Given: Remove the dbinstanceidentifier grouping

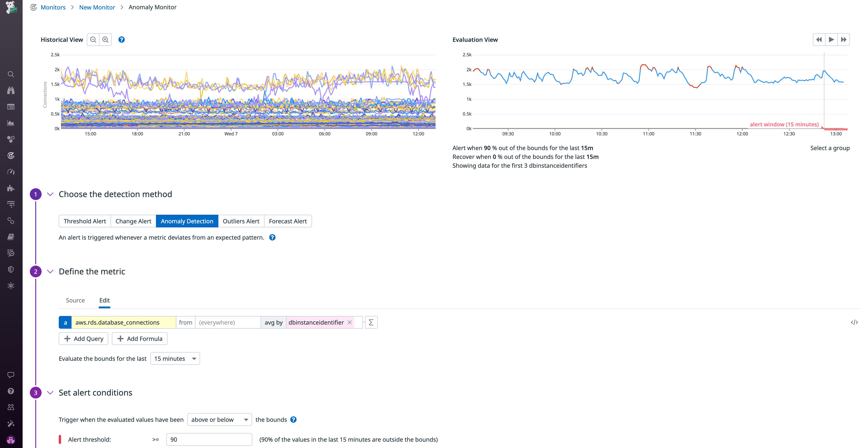Looking at the screenshot, I should [349, 322].
